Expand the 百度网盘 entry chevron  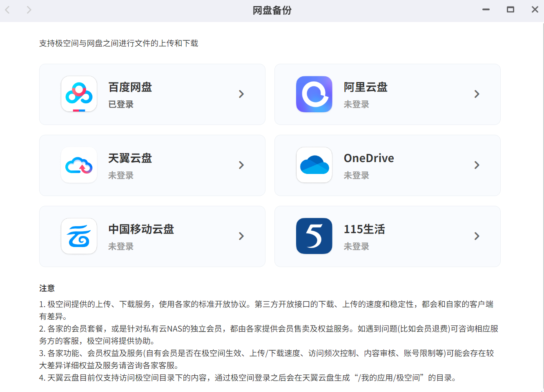(241, 94)
